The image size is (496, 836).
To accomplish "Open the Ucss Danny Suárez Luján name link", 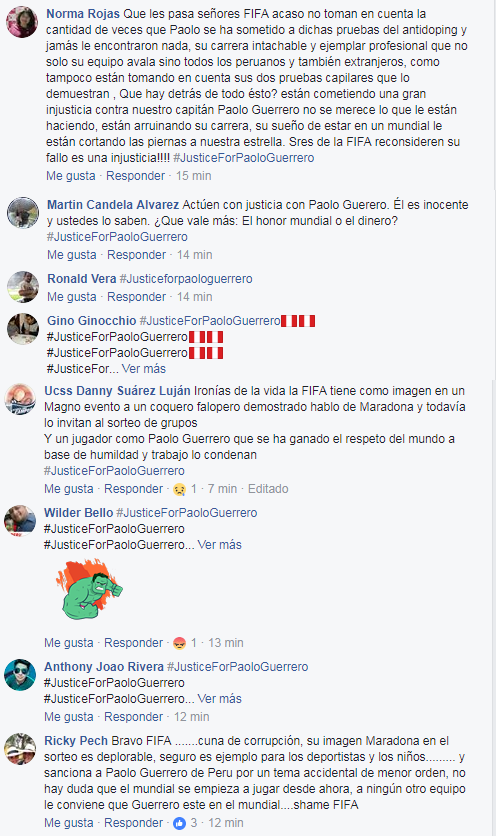I will coord(117,391).
